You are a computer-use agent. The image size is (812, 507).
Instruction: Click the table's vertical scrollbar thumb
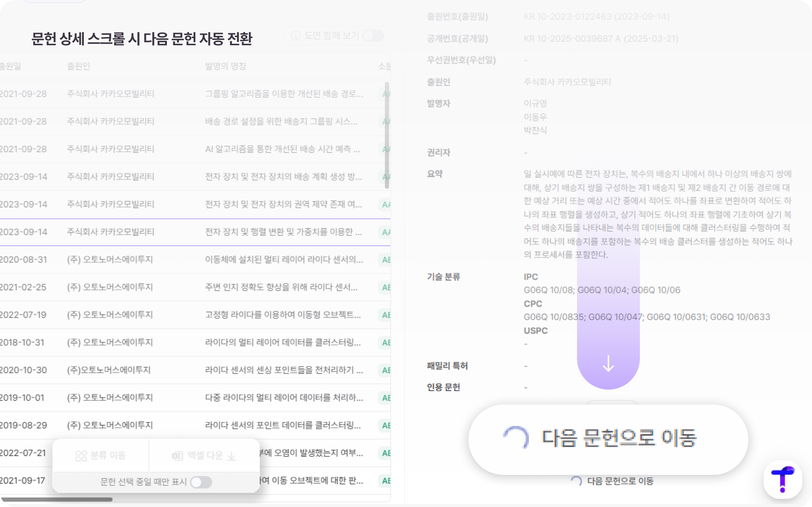click(387, 135)
